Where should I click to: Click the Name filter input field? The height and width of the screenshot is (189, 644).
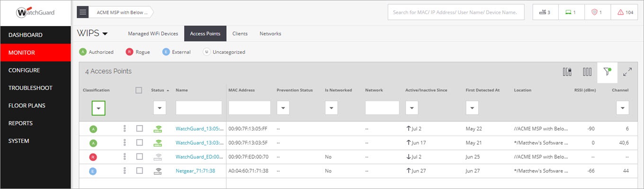point(199,108)
